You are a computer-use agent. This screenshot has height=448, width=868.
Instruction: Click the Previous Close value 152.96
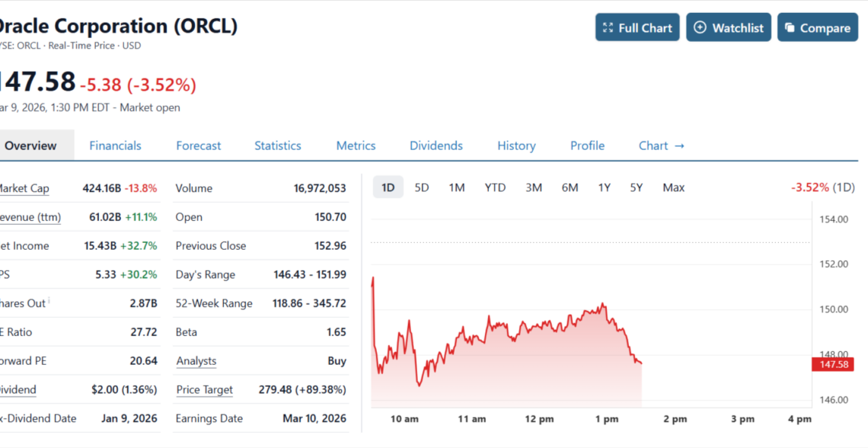click(330, 246)
